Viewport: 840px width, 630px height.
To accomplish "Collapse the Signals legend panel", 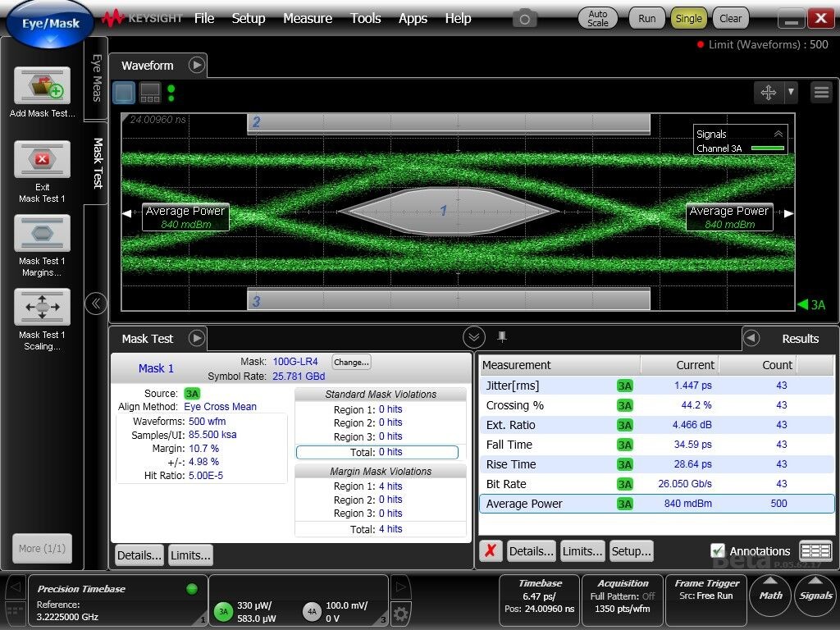I will pyautogui.click(x=778, y=134).
